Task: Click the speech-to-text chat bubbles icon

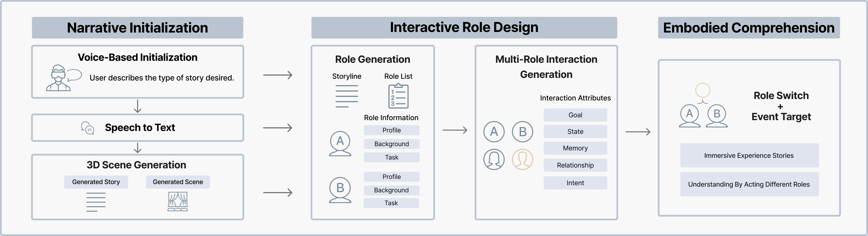Action: [88, 128]
